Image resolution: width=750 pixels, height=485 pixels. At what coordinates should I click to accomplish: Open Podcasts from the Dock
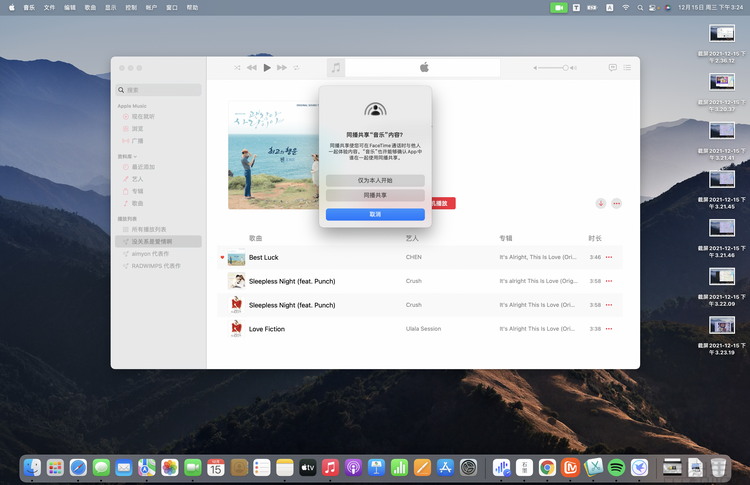(353, 467)
